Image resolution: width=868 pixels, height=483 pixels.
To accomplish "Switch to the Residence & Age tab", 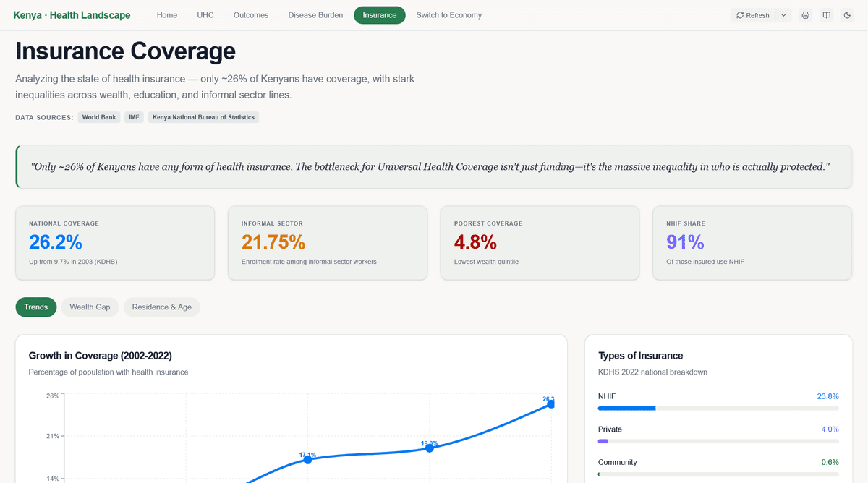I will point(162,307).
